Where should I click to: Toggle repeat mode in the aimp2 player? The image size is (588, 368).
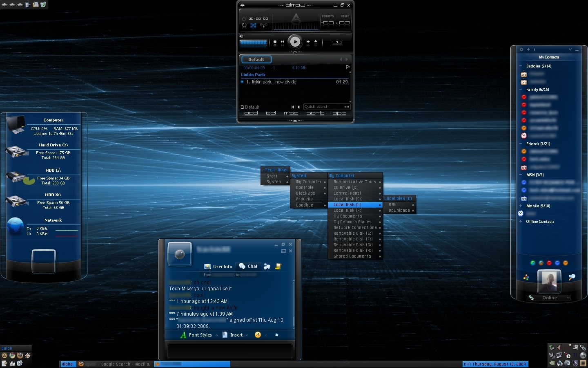(244, 25)
